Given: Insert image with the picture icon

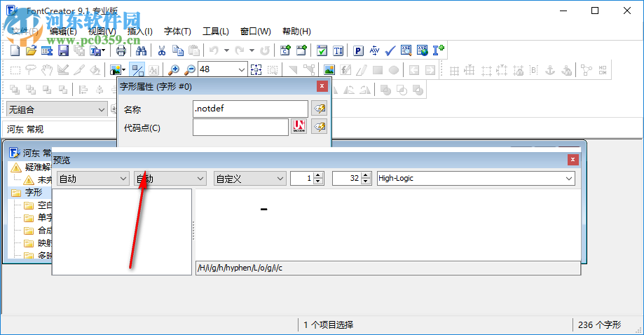Looking at the screenshot, I should point(329,70).
